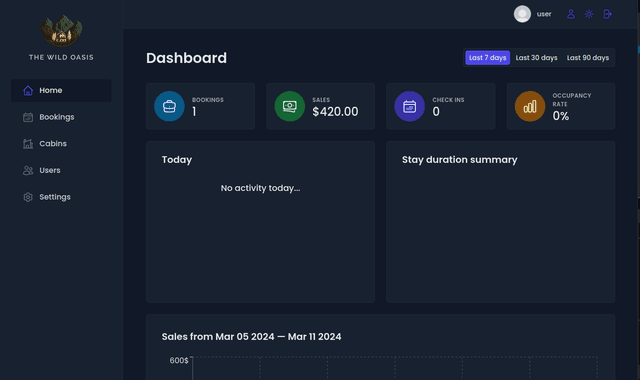The image size is (640, 380).
Task: Click The Wild Oasis logo
Action: point(61,31)
